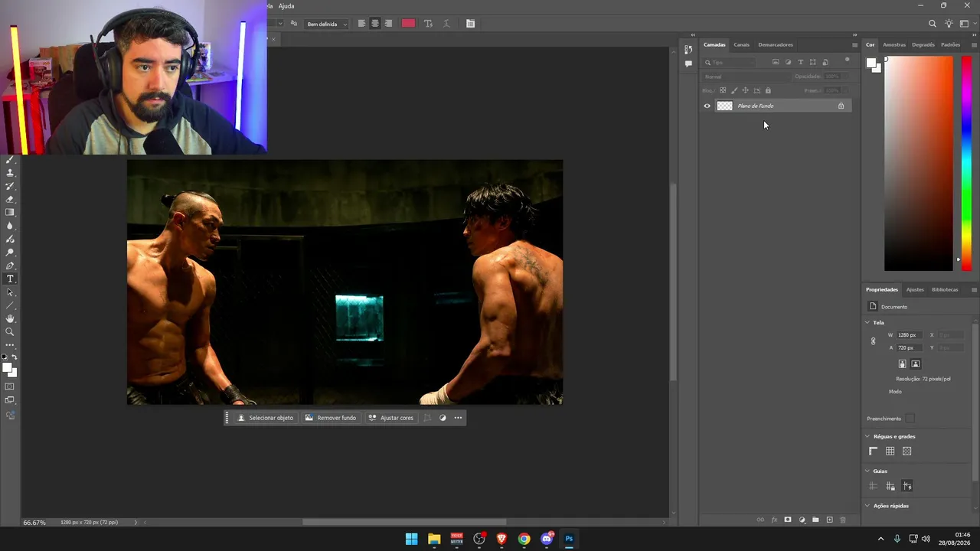The width and height of the screenshot is (980, 551).
Task: Hide the Plano de Fundo layer
Action: tap(707, 106)
